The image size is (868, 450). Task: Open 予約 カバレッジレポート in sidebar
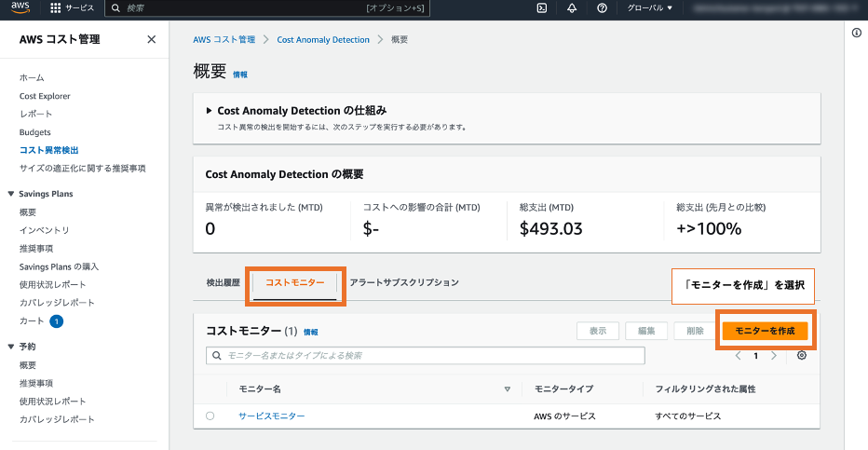click(x=57, y=419)
